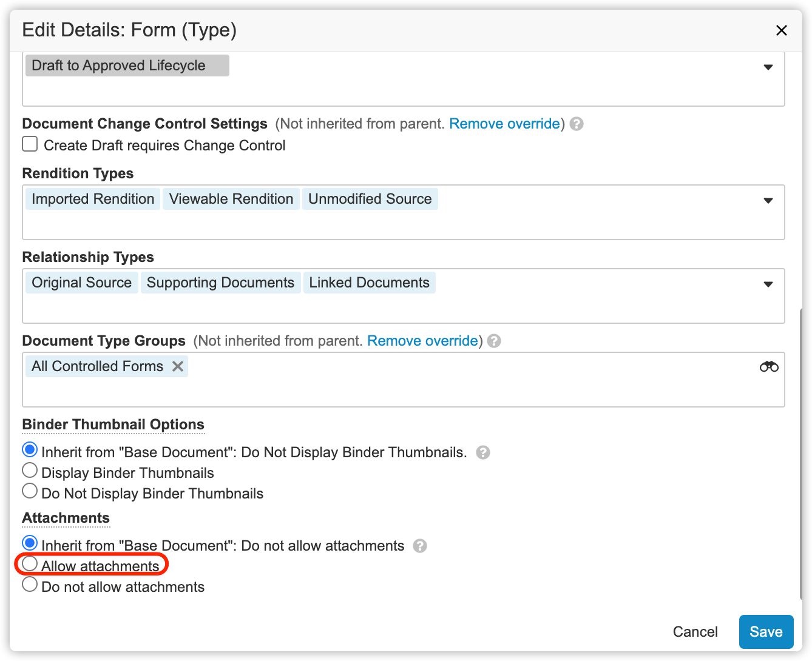The image size is (812, 661).
Task: Open the Rendition Types dropdown
Action: pyautogui.click(x=768, y=201)
